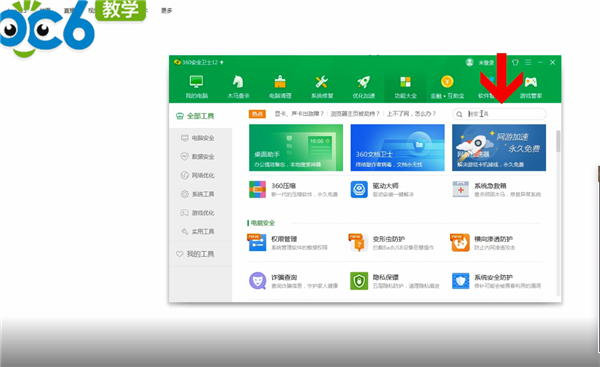Select 电脑安全 category in sidebar

tap(198, 138)
